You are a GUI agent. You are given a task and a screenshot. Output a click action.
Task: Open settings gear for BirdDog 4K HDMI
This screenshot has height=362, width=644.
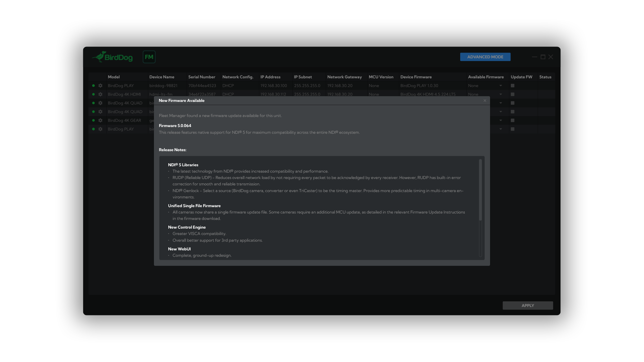[x=100, y=95]
